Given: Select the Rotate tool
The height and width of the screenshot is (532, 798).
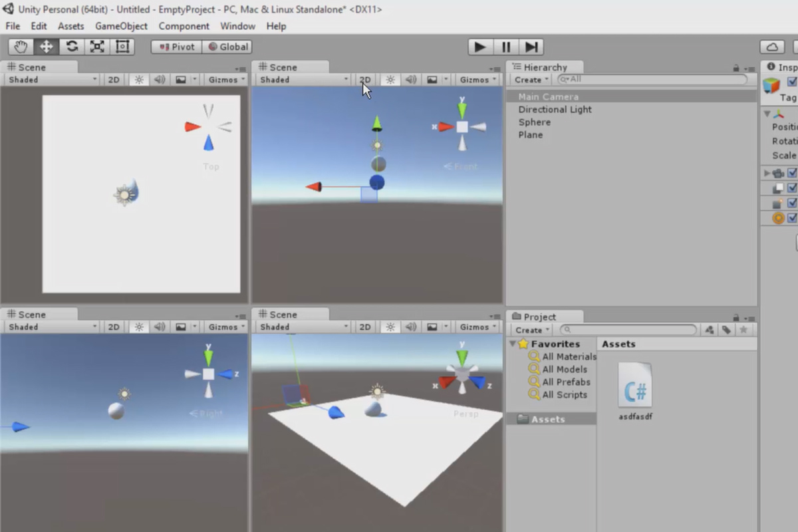Looking at the screenshot, I should coord(70,47).
